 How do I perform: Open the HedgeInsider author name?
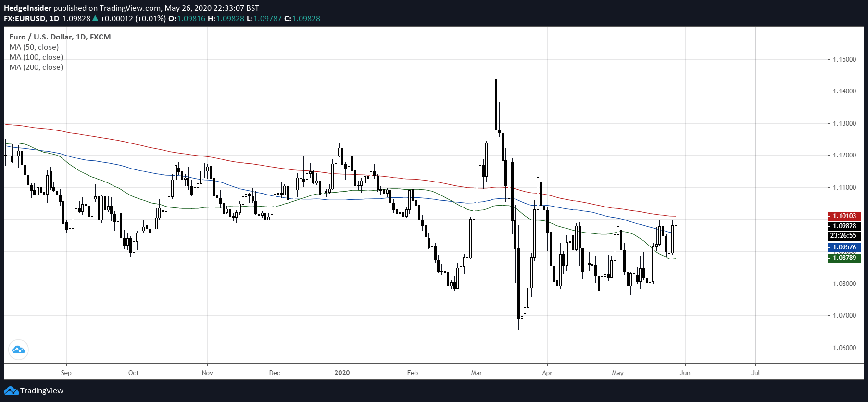click(x=27, y=8)
